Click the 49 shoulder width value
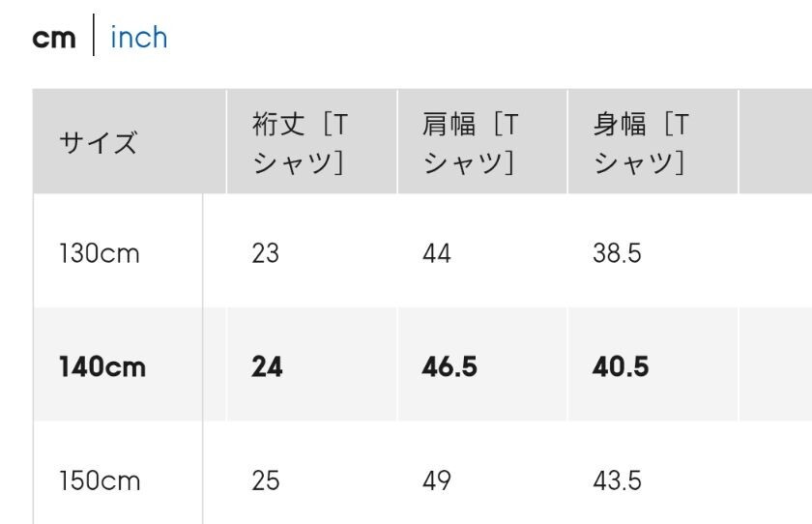The height and width of the screenshot is (524, 812). pyautogui.click(x=436, y=480)
